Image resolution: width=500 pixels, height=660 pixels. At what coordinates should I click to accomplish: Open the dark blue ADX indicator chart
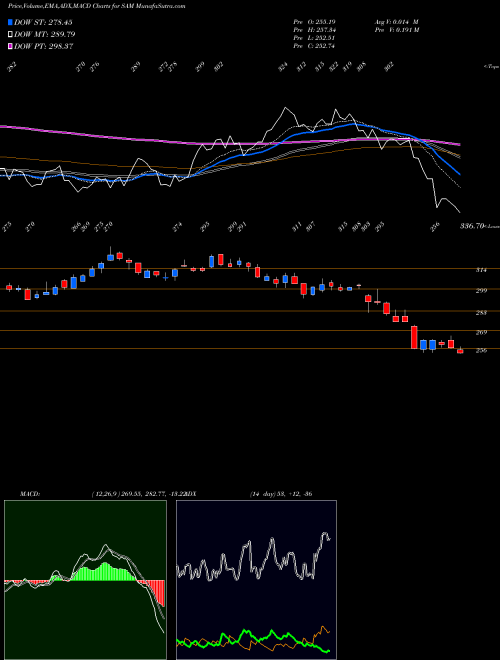point(256,580)
